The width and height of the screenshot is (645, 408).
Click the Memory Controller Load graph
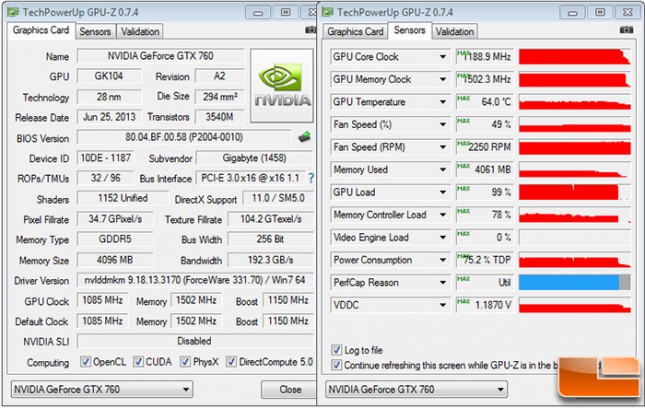click(575, 215)
